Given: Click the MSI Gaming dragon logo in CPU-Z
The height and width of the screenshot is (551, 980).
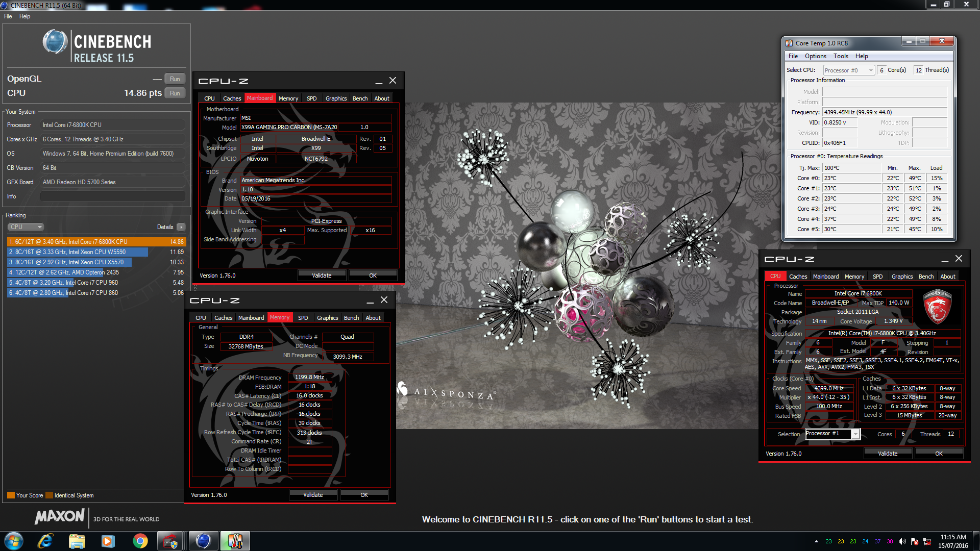Looking at the screenshot, I should [937, 307].
